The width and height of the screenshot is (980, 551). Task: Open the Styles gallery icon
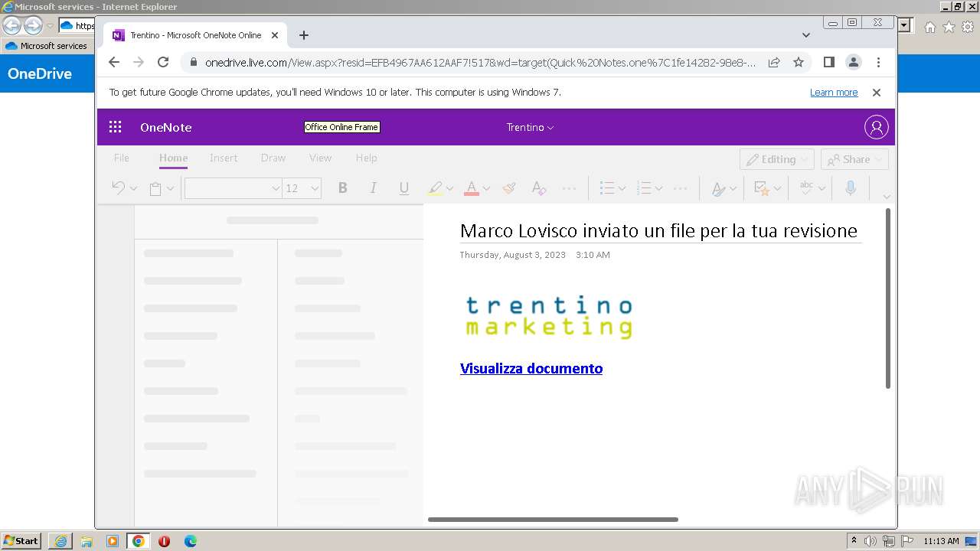point(719,188)
